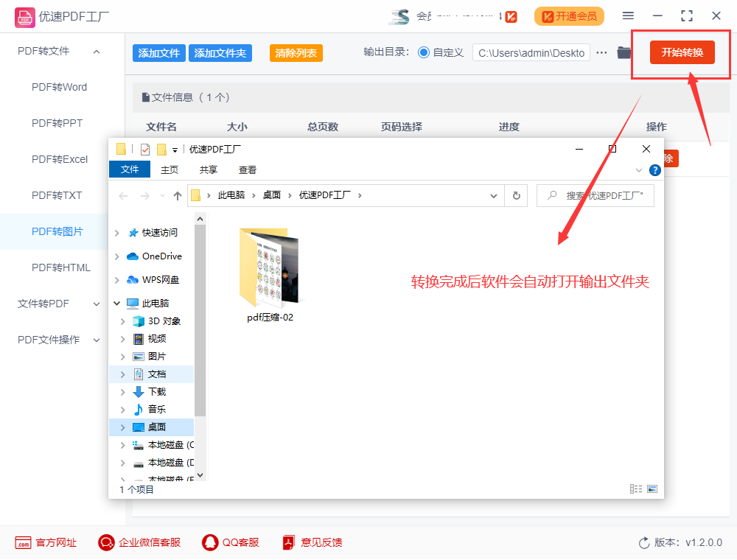
Task: Switch Explorer to large thumbnail view
Action: 652,489
